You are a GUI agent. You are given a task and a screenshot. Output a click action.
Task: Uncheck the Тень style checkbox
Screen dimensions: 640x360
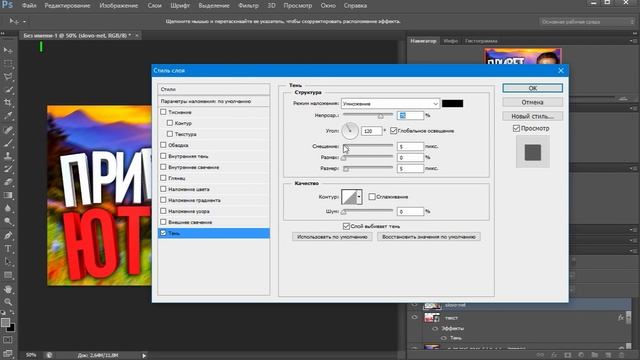point(163,233)
